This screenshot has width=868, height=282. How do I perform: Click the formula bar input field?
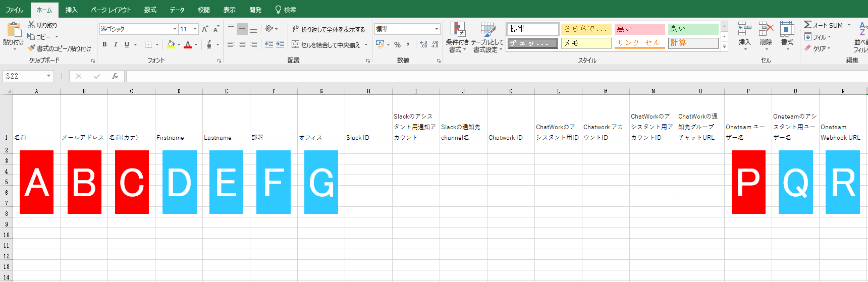(x=497, y=76)
